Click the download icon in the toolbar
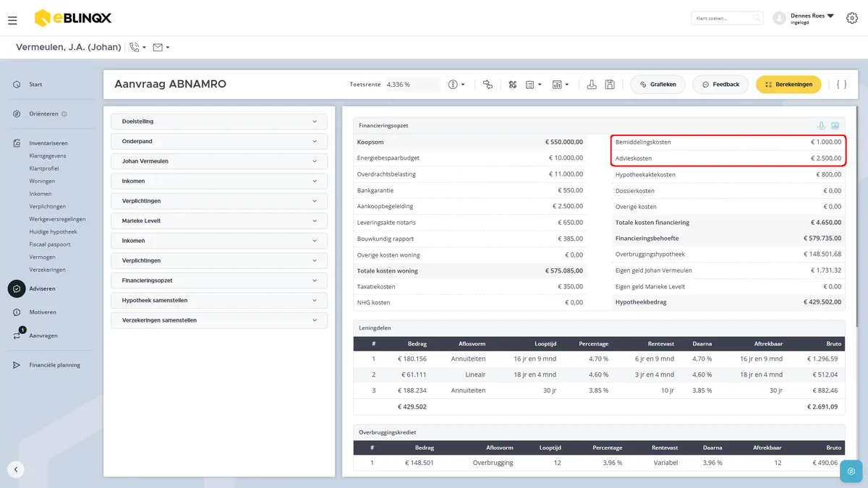 click(592, 85)
